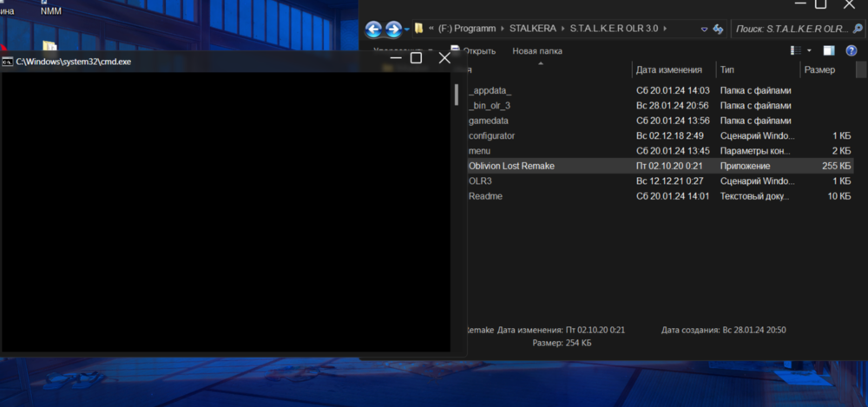Open recent locations dropdown beside navigation arrows
This screenshot has width=868, height=407.
tap(407, 30)
